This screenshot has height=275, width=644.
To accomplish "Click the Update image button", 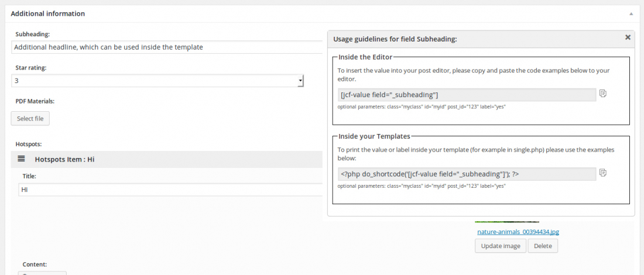I will [x=500, y=246].
